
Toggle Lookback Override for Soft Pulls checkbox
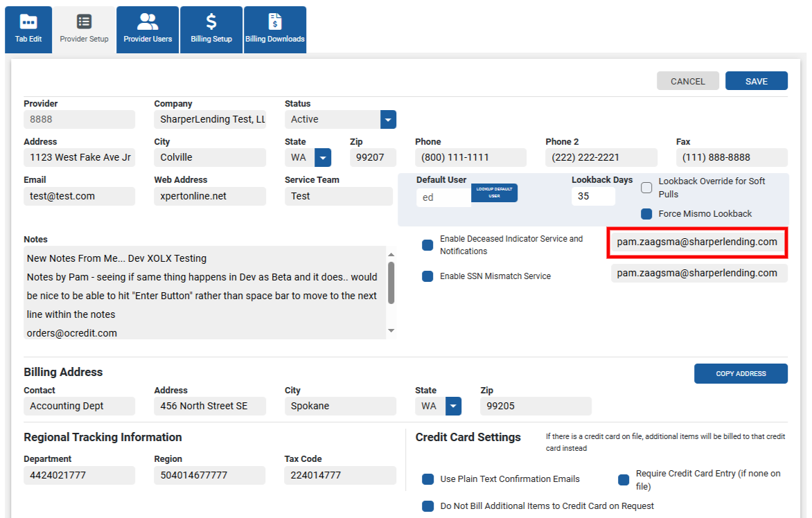pos(646,188)
